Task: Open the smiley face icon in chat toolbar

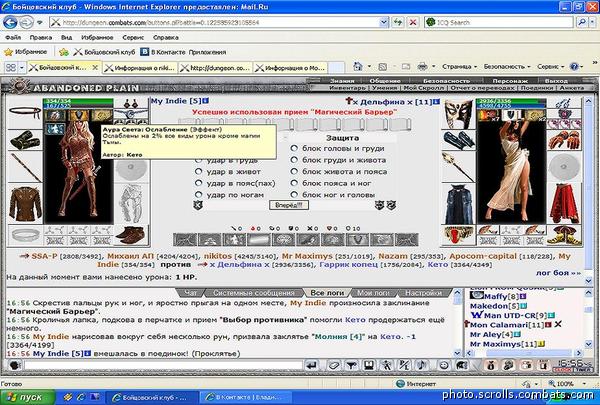Action: coord(443,365)
